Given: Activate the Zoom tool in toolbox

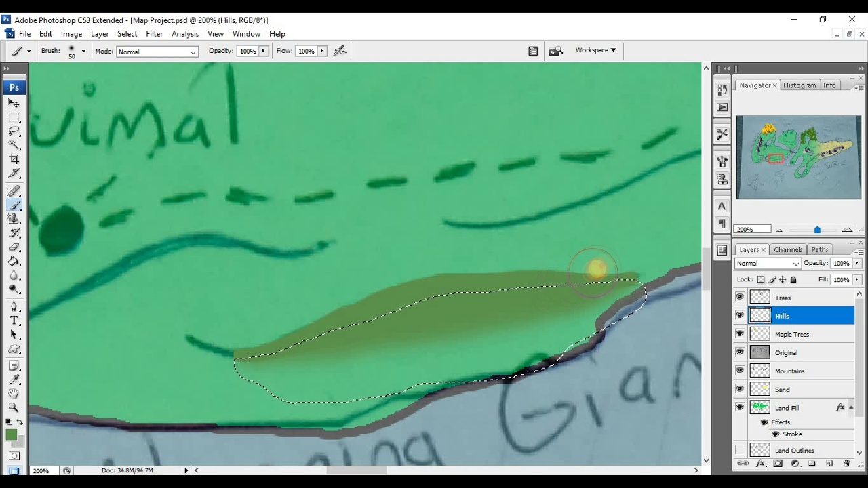Looking at the screenshot, I should (x=14, y=407).
